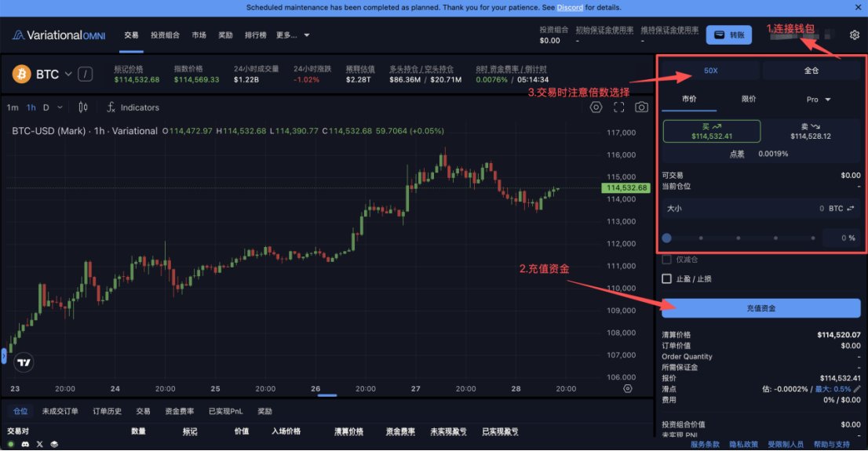Viewport: 868px width, 451px height.
Task: Click the 114,532.68 current price label on the axis
Action: point(626,187)
